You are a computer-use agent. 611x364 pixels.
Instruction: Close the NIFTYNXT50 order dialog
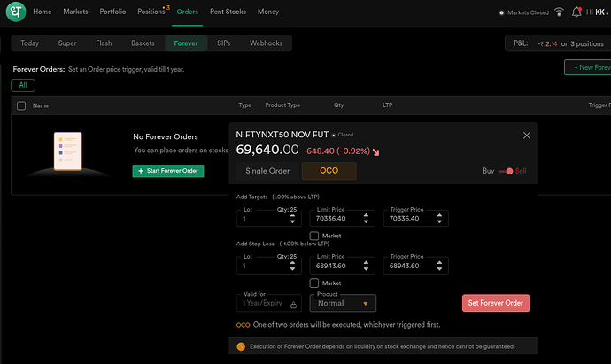coord(527,136)
